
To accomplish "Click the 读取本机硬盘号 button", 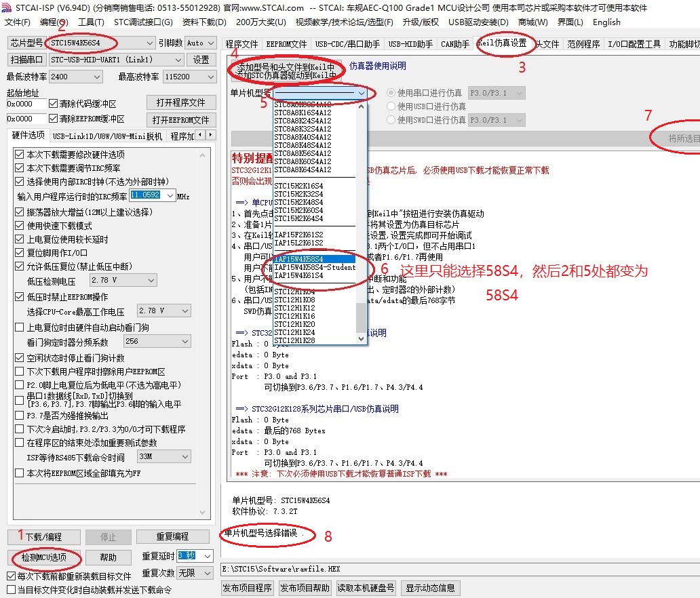I will [366, 588].
